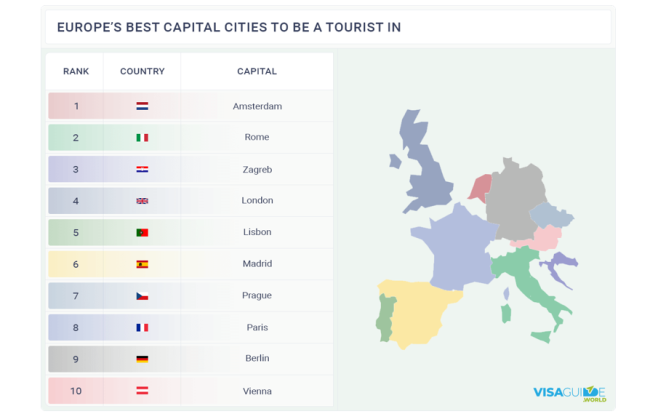The width and height of the screenshot is (650, 420).
Task: Click the Netherlands flag icon
Action: point(142,106)
